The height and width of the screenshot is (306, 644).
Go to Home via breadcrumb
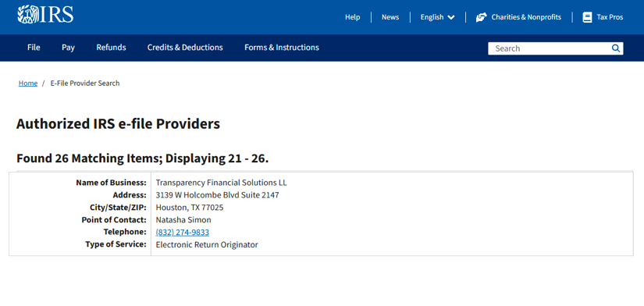click(x=28, y=84)
